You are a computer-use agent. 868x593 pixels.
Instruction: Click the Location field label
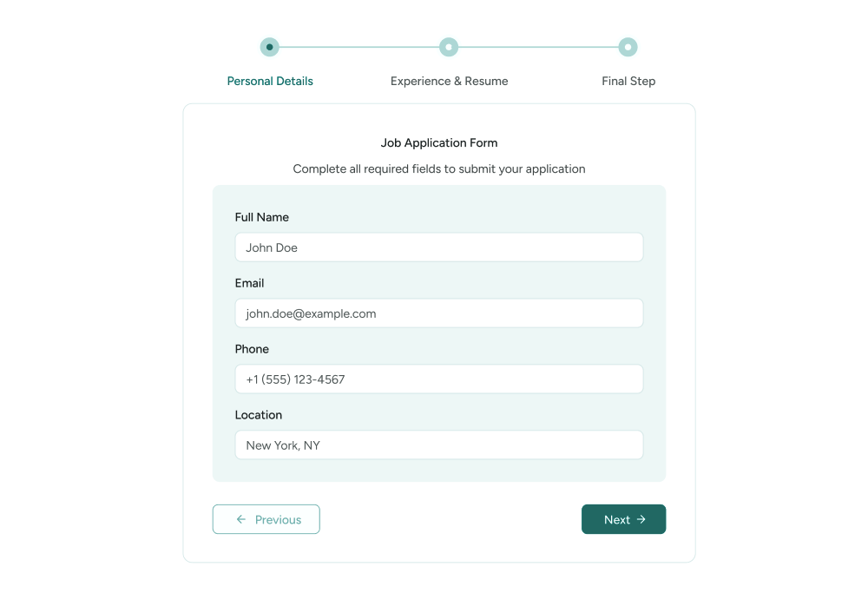click(259, 415)
